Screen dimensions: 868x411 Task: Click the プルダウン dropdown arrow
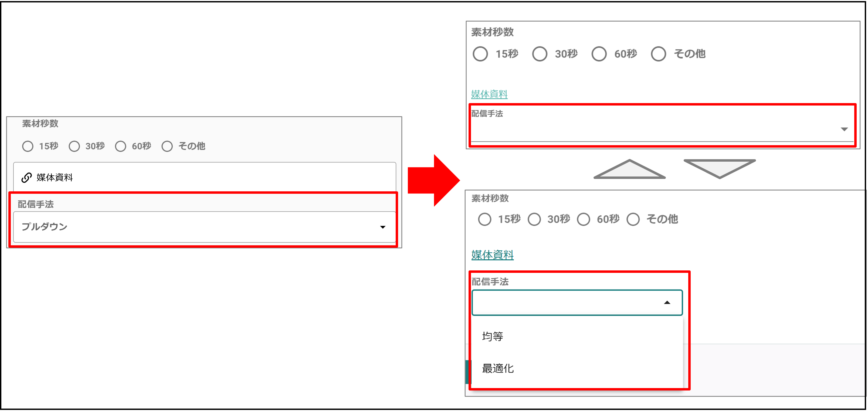click(x=382, y=227)
